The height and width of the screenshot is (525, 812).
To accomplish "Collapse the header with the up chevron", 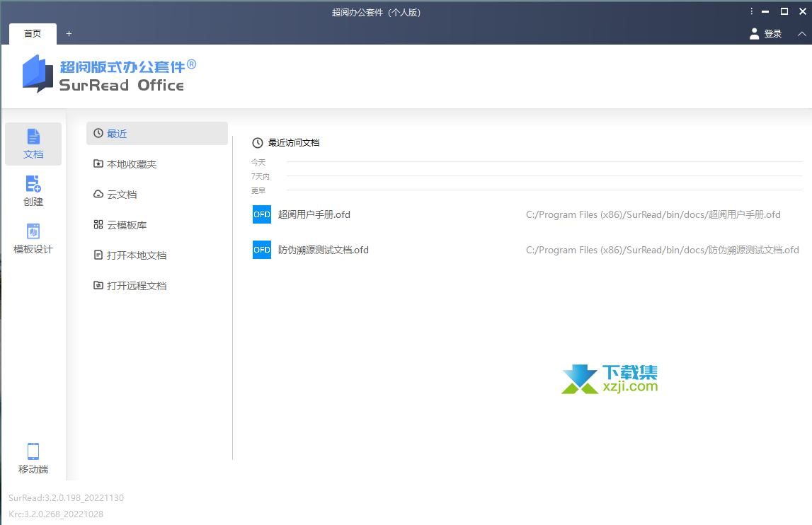I will [801, 34].
